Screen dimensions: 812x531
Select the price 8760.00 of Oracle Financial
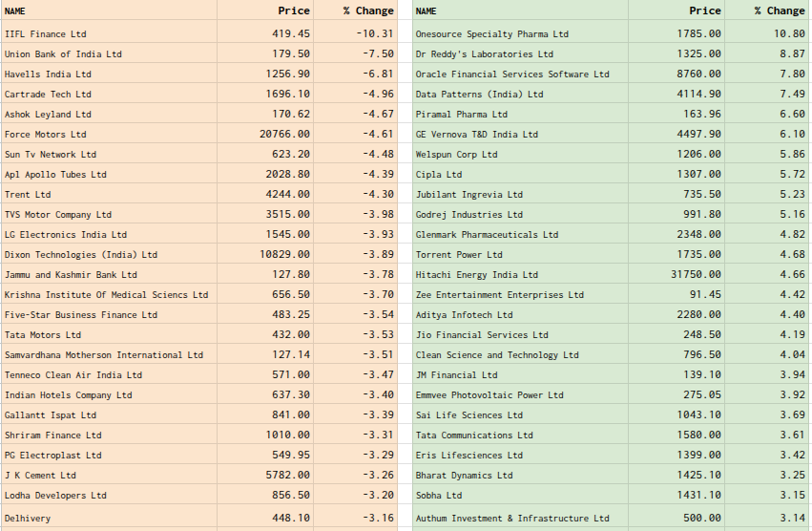698,74
